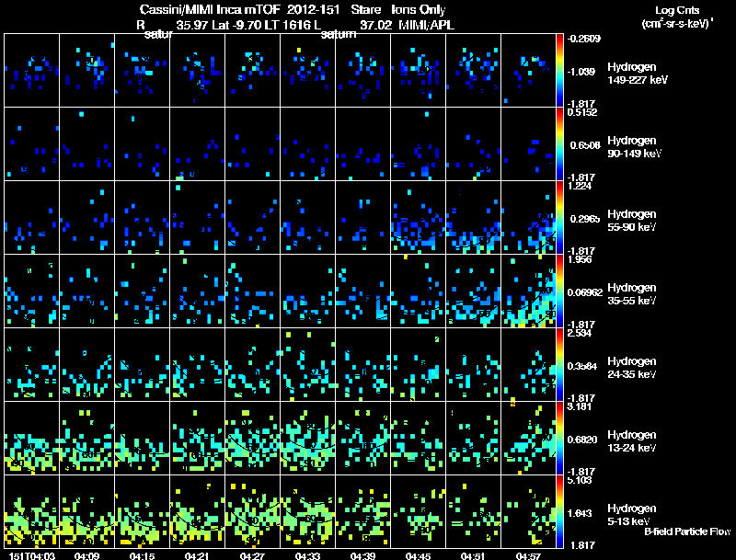Viewport: 736px width, 560px height.
Task: Click the Hydrogen 13-24 keV color bar
Action: pyautogui.click(x=559, y=438)
